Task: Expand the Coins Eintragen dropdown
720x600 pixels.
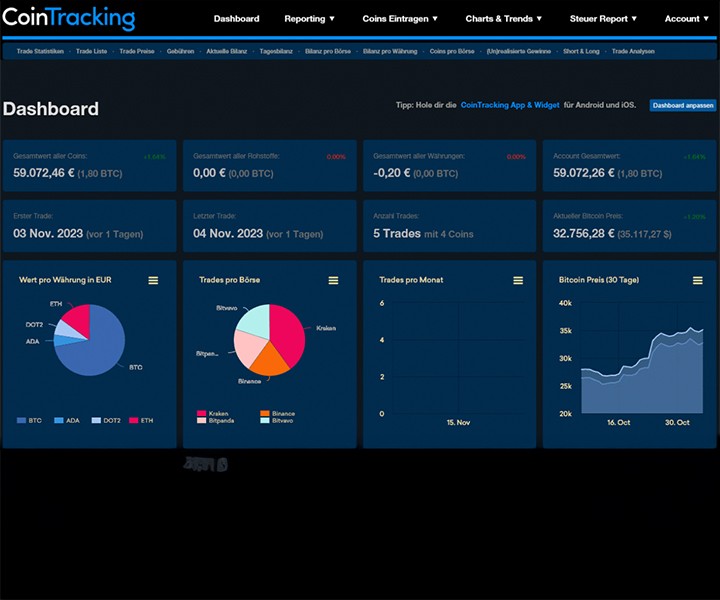Action: click(x=400, y=19)
